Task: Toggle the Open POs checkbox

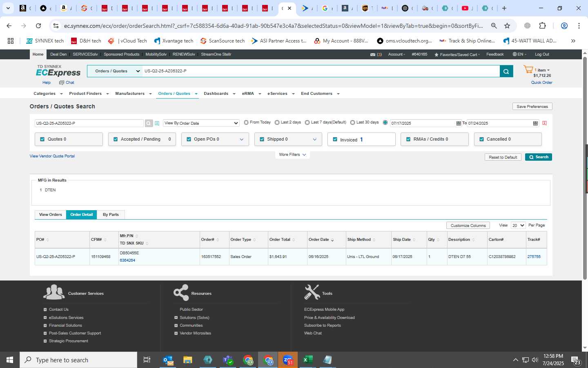Action: pyautogui.click(x=189, y=139)
